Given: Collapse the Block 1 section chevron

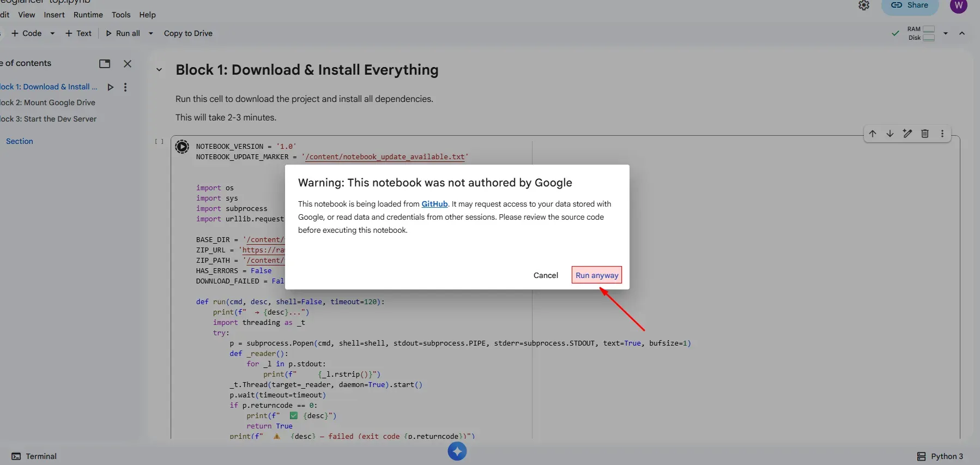Looking at the screenshot, I should (x=159, y=70).
